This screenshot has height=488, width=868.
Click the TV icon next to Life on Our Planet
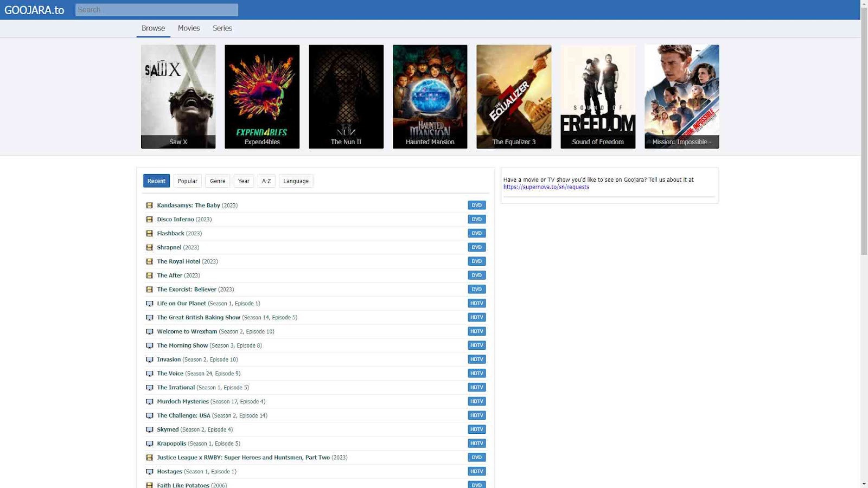click(x=149, y=304)
